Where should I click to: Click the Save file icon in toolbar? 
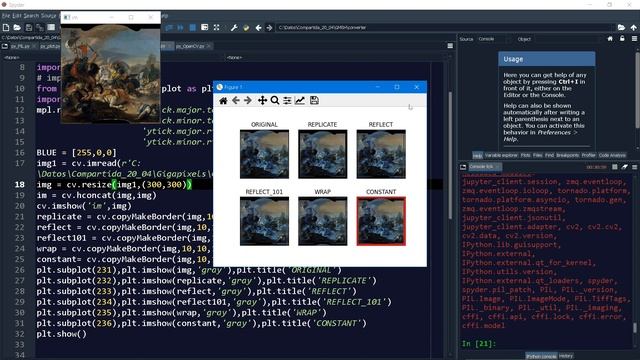[x=29, y=27]
